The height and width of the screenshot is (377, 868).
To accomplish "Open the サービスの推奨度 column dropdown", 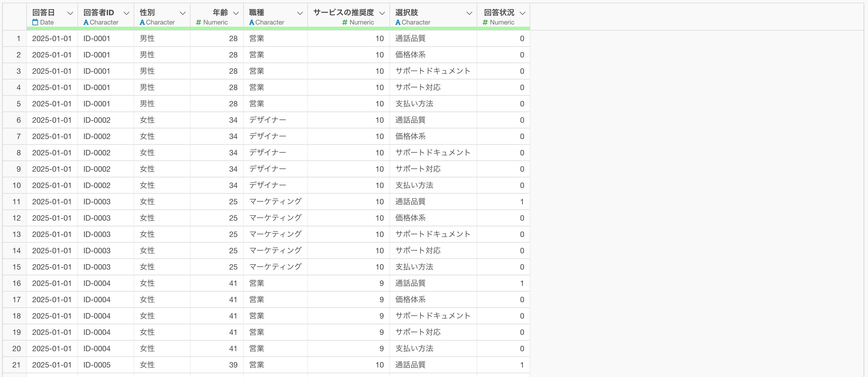I will tap(382, 13).
